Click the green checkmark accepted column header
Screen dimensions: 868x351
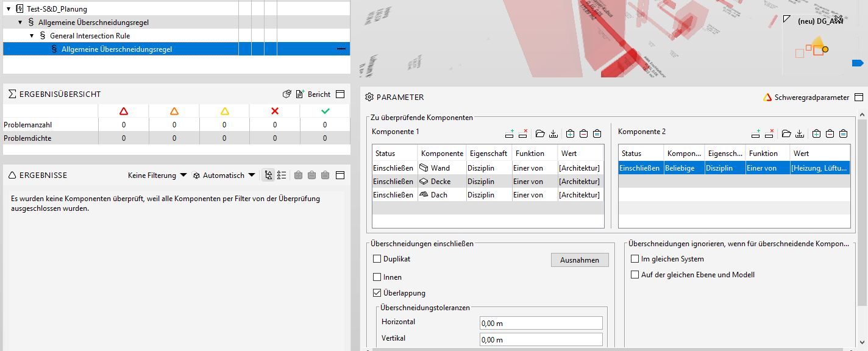[x=325, y=111]
